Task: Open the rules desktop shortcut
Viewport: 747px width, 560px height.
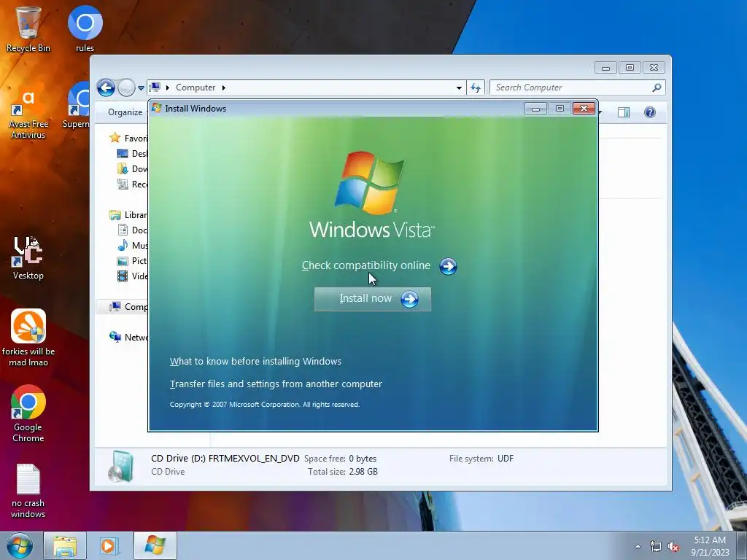Action: tap(85, 28)
